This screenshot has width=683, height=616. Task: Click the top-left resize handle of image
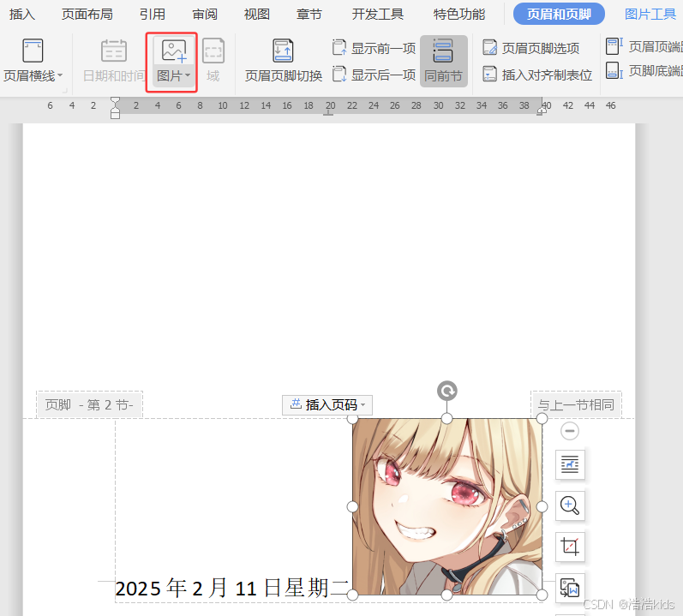tap(352, 419)
